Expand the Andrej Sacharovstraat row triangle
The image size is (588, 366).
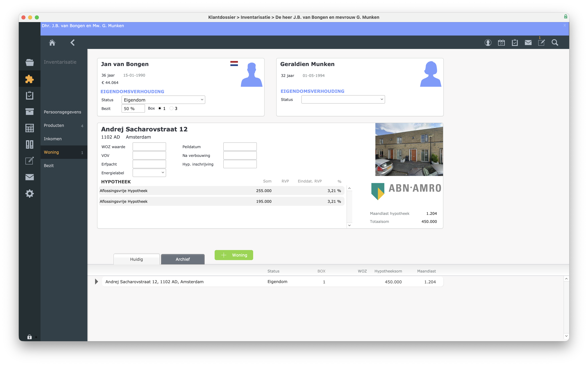click(x=96, y=282)
